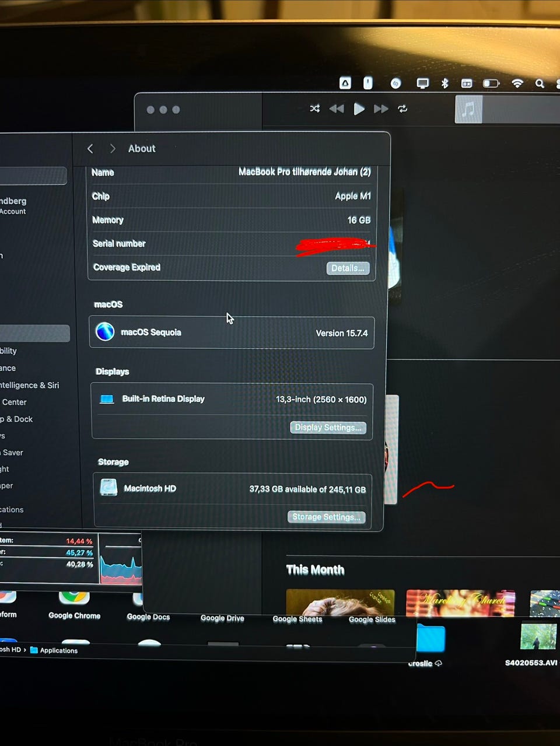The height and width of the screenshot is (746, 560).
Task: Click the Built-in Retina Display icon
Action: [107, 399]
